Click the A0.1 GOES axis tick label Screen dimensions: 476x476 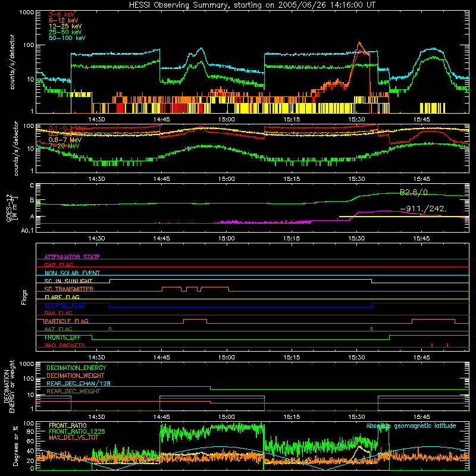coord(27,230)
